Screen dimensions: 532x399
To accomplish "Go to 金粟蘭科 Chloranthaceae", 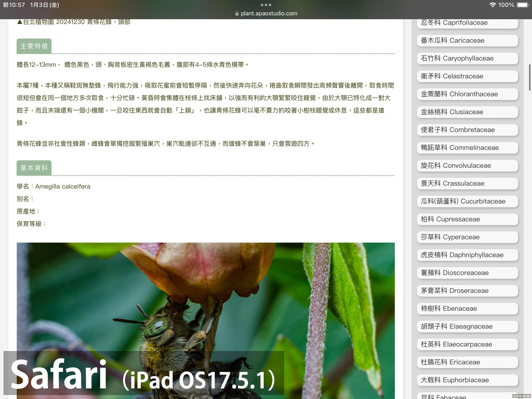I will [x=467, y=94].
